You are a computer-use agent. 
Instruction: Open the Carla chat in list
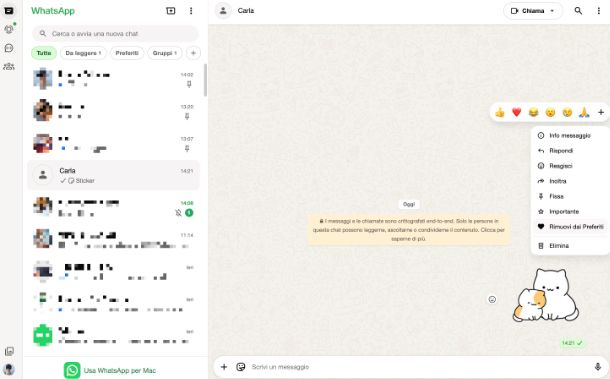point(113,175)
